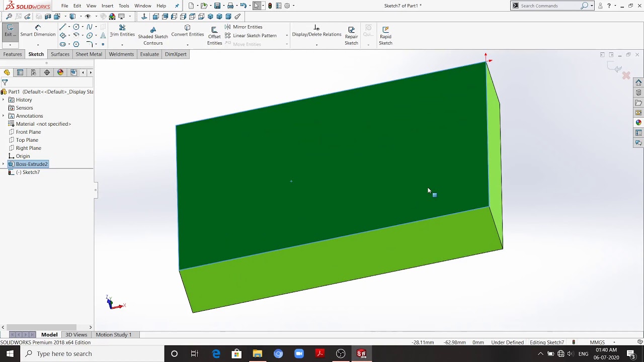Switch to the Surfaces tab
This screenshot has width=644, height=362.
[60, 54]
